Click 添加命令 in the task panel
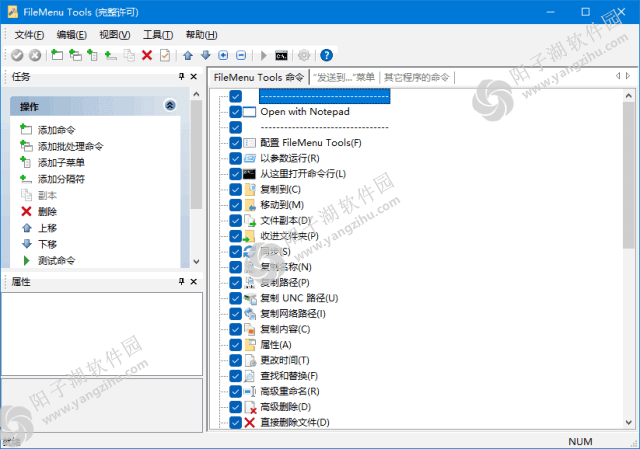 (56, 130)
